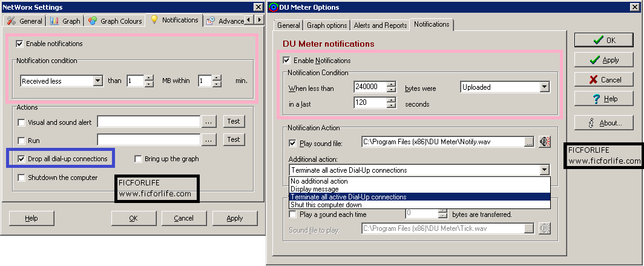Pick Shut this computer down option
This screenshot has width=644, height=266.
pos(419,205)
